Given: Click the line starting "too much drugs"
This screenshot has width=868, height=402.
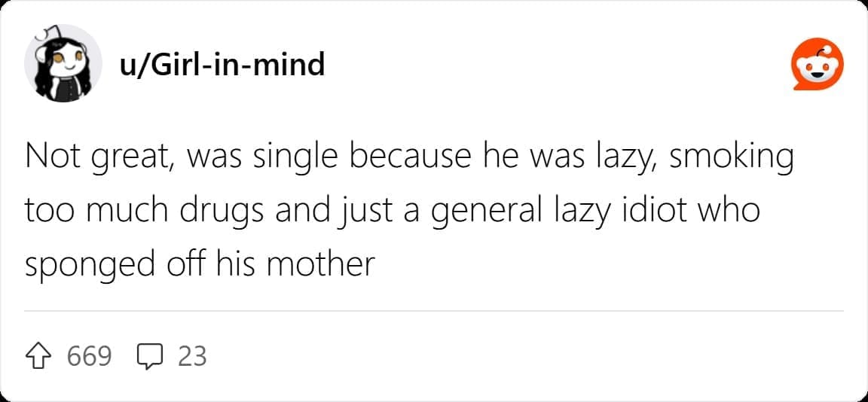Looking at the screenshot, I should (392, 210).
